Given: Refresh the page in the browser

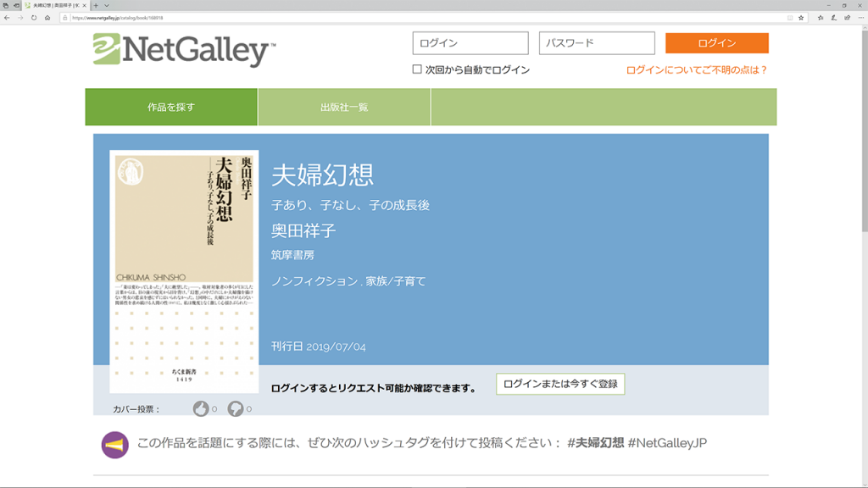Looking at the screenshot, I should pyautogui.click(x=34, y=17).
